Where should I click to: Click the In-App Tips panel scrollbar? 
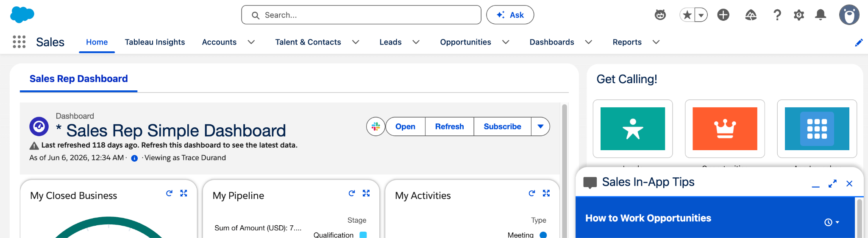(860, 218)
